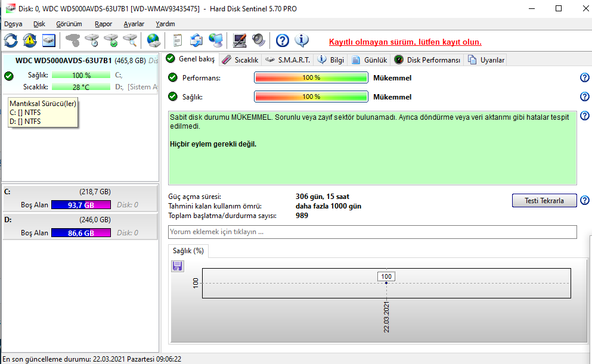Screen dimensions: 592x364
Task: Click the 'daha fazla 1000 gün' lifetime value
Action: click(328, 206)
